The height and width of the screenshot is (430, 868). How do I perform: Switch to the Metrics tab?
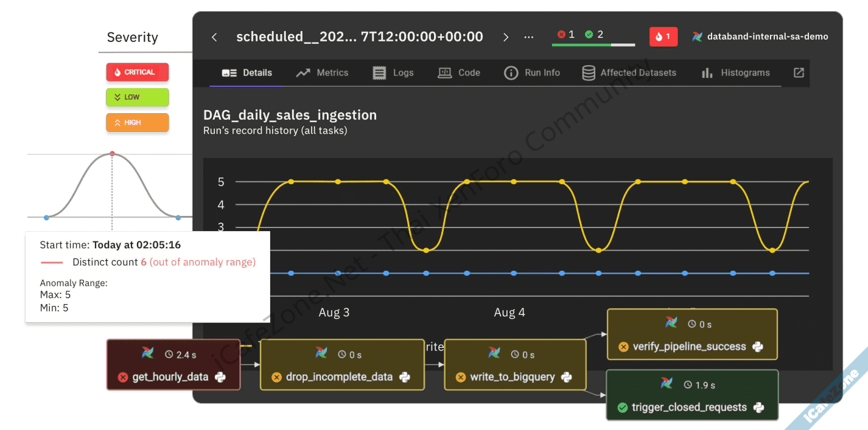pos(322,72)
